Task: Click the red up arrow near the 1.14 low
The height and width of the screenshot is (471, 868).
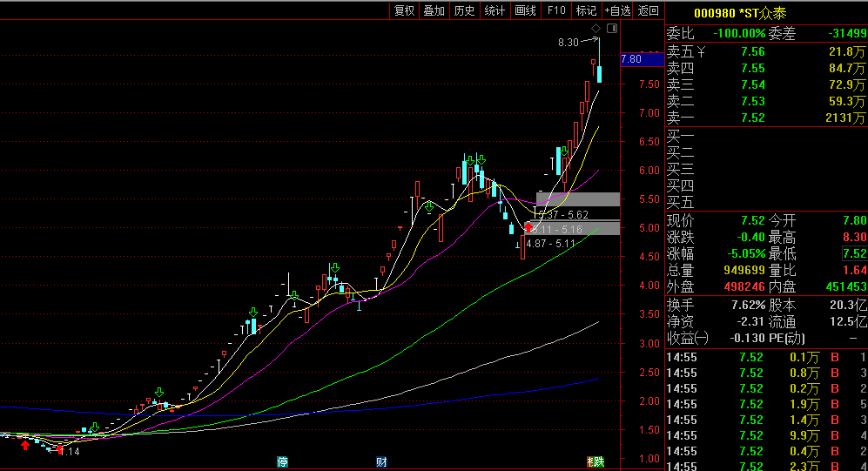Action: 25,446
